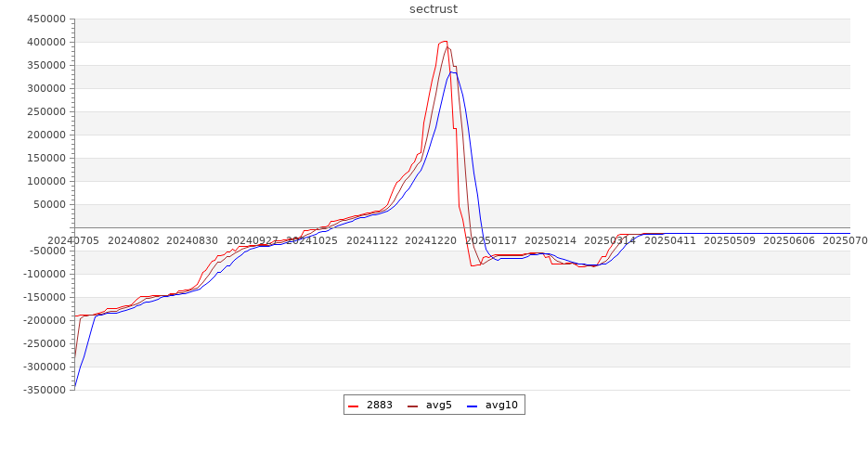
Task: Select the "avg5" legend label
Action: tap(438, 405)
